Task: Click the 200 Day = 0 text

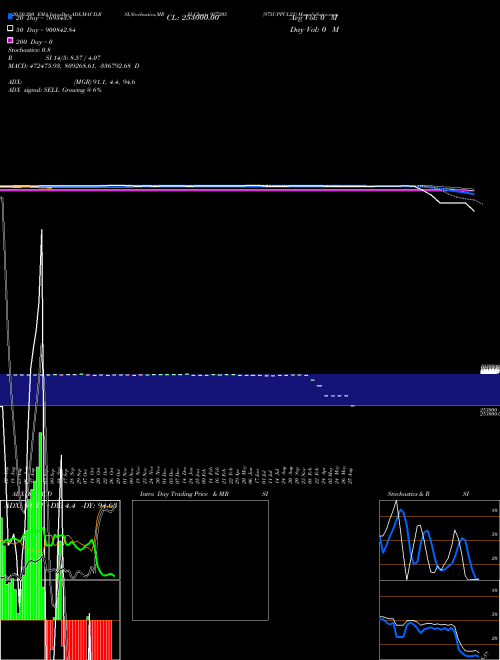Action: click(x=34, y=42)
